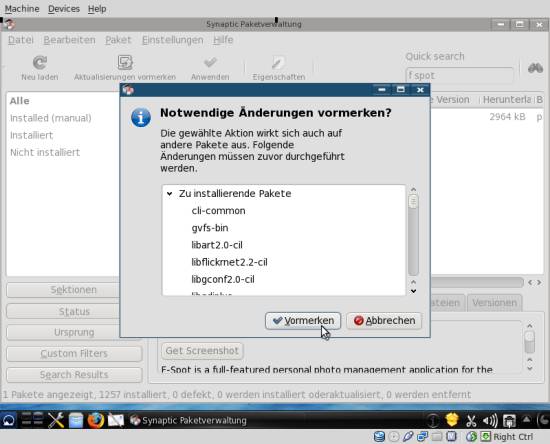Open the Eigenschaften properties icon

pyautogui.click(x=278, y=63)
